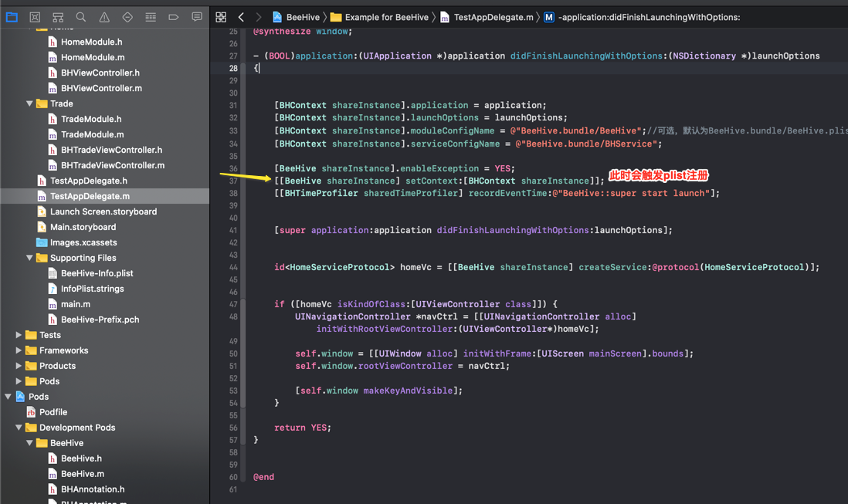
Task: Click the code folding ribbon at line 47
Action: 243,304
